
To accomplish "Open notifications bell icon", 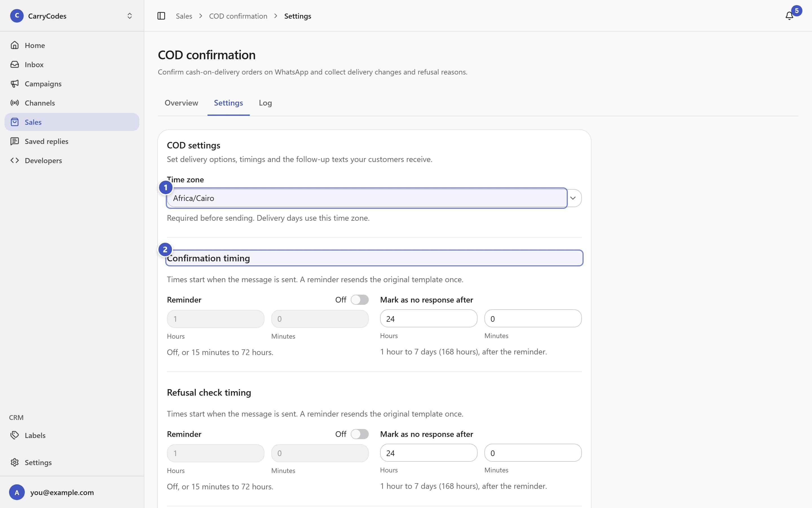I will pos(789,16).
